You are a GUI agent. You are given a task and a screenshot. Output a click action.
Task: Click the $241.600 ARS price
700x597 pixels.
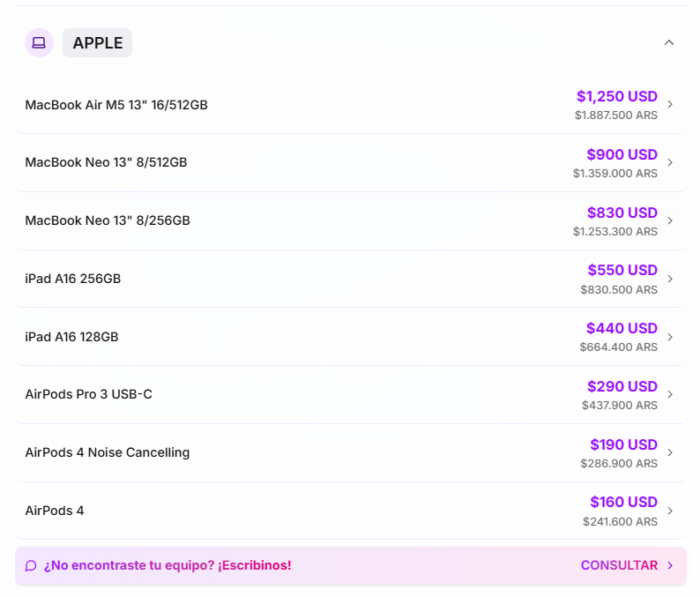click(620, 521)
